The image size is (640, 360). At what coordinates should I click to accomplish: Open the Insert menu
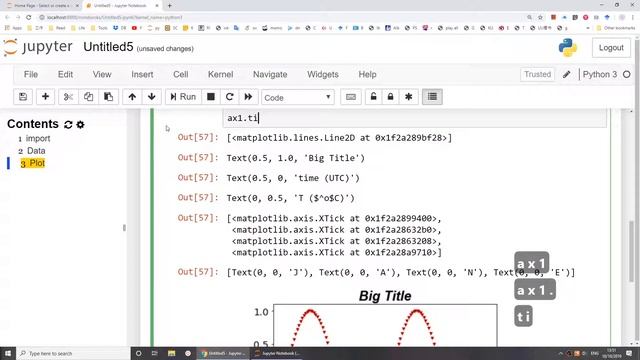[x=142, y=75]
